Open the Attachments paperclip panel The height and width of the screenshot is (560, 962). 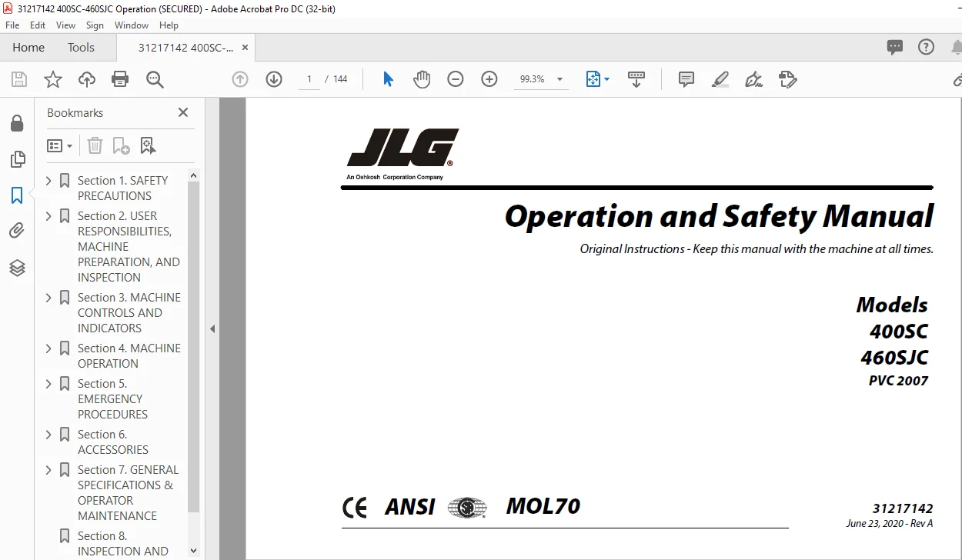point(17,231)
